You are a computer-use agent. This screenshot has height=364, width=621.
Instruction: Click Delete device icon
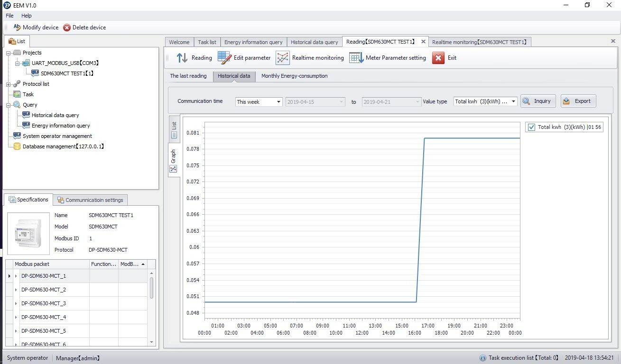[67, 27]
